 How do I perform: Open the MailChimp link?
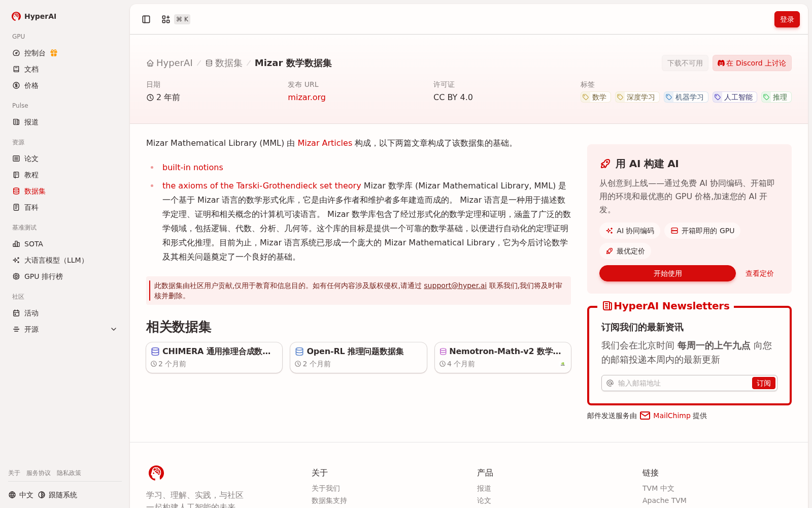pos(671,416)
